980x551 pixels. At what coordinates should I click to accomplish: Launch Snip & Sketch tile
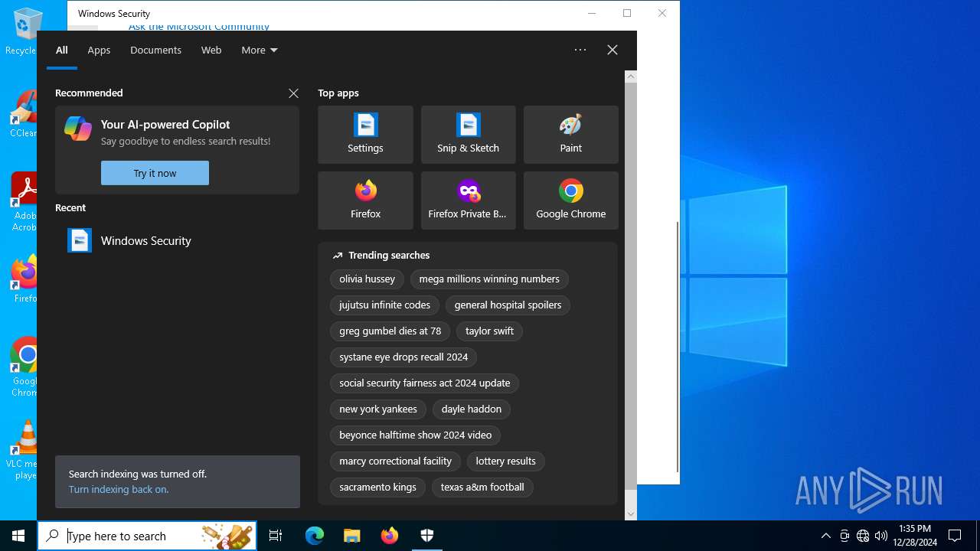pos(468,135)
